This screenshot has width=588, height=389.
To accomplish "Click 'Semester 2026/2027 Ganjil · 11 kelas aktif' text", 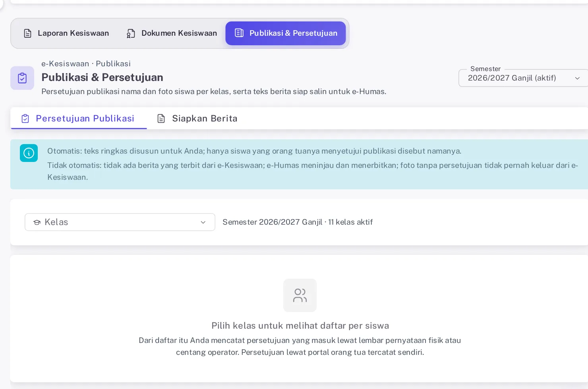I will point(298,222).
